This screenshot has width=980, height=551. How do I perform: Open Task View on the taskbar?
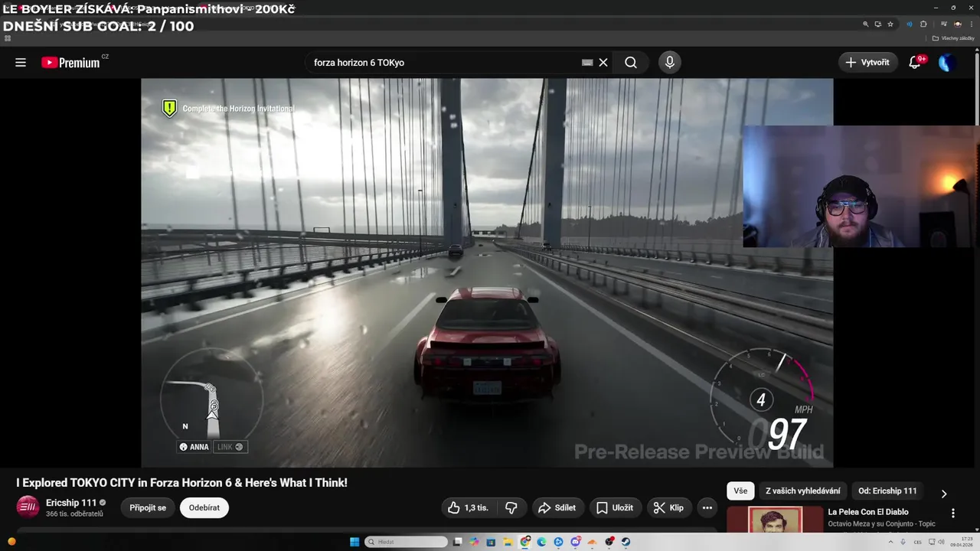click(x=458, y=542)
